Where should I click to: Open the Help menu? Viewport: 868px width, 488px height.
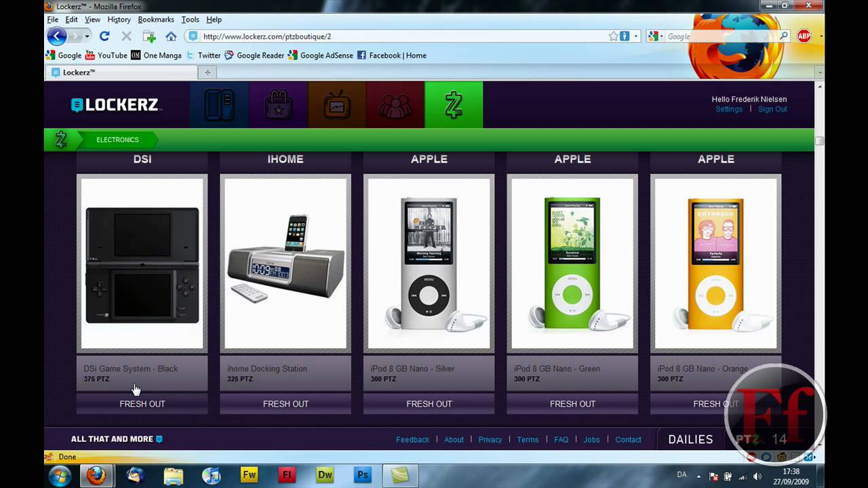214,20
